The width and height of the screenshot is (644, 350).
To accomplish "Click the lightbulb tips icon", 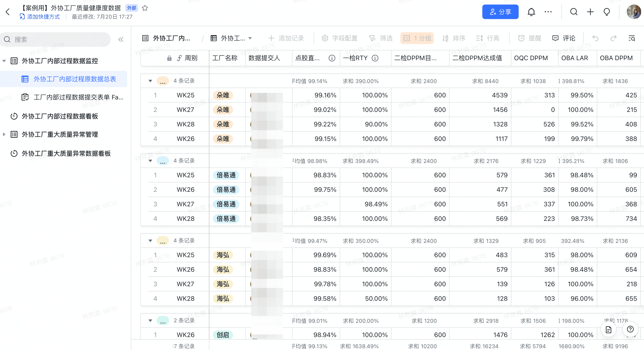I will coord(607,12).
